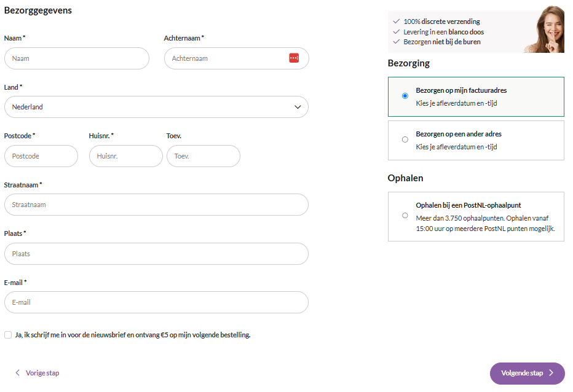Viewport: 573px width, 392px height.
Task: Click the chevron arrow on Volgende stap button
Action: 551,373
